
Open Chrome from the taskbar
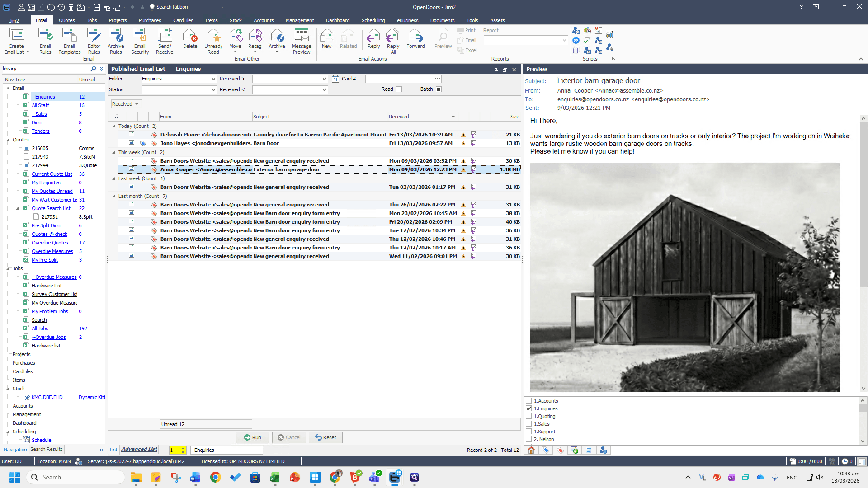(x=215, y=477)
